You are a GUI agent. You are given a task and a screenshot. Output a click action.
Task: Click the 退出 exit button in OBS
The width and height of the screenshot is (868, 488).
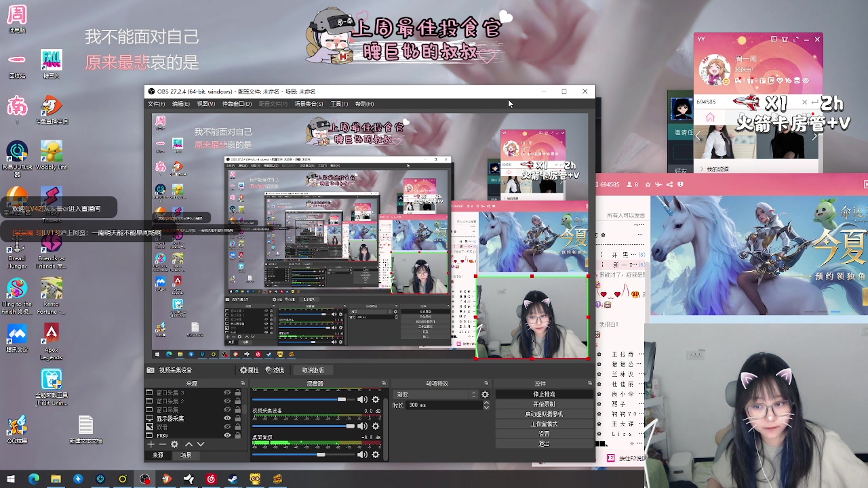click(544, 444)
